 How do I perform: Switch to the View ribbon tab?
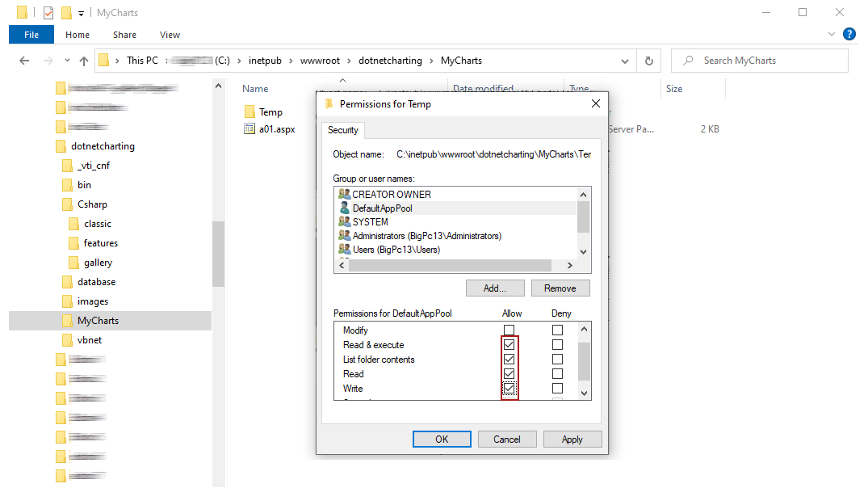(x=170, y=35)
